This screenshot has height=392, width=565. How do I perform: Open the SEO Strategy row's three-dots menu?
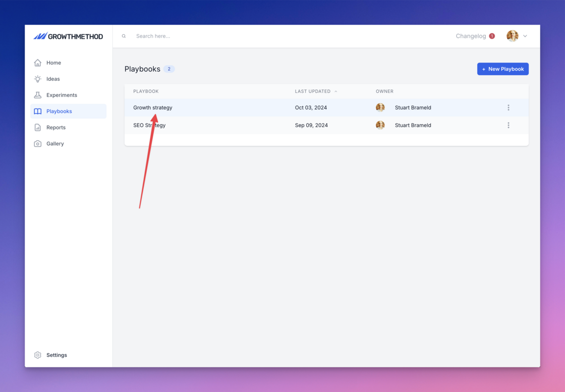point(508,126)
